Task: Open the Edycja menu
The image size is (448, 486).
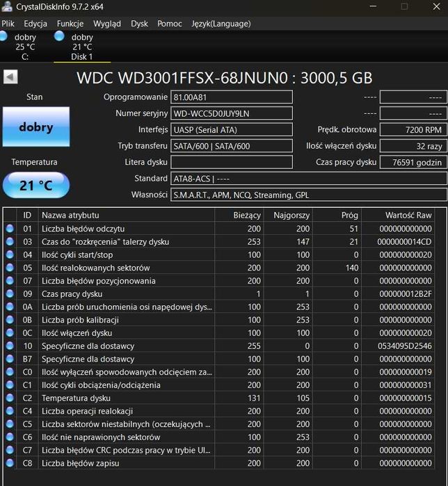Action: [35, 24]
